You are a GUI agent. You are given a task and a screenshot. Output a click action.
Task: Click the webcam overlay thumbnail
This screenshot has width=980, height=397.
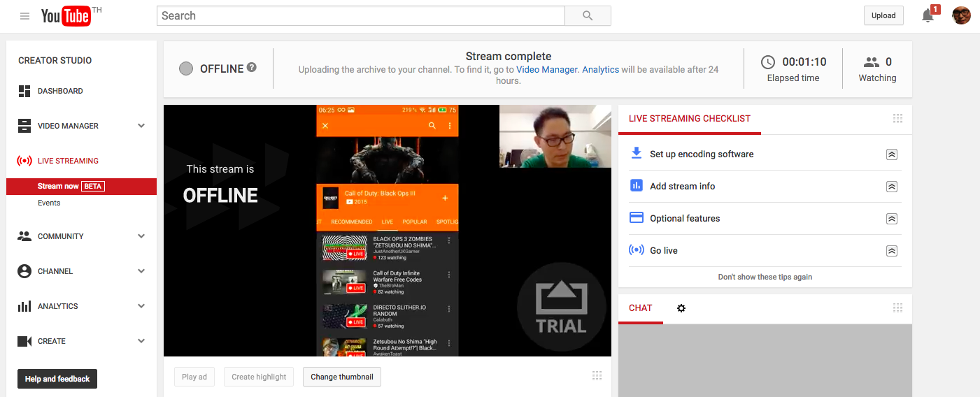click(x=555, y=136)
